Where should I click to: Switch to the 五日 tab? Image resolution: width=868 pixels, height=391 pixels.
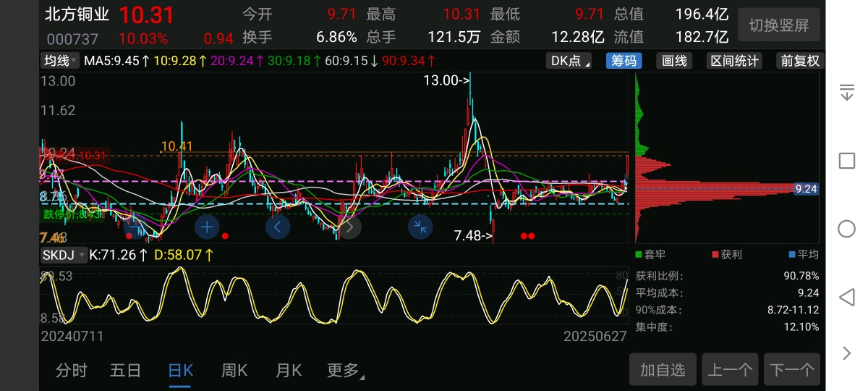[126, 371]
